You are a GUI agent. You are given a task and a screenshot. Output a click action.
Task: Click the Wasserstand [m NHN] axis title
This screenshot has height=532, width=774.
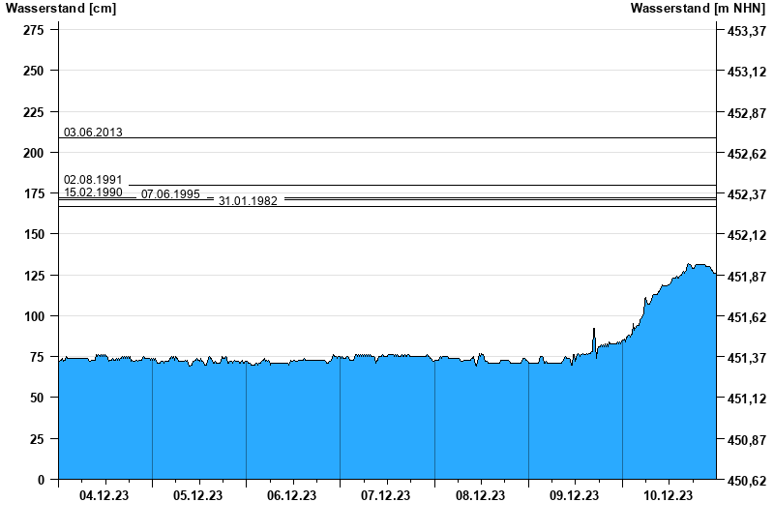click(x=698, y=9)
